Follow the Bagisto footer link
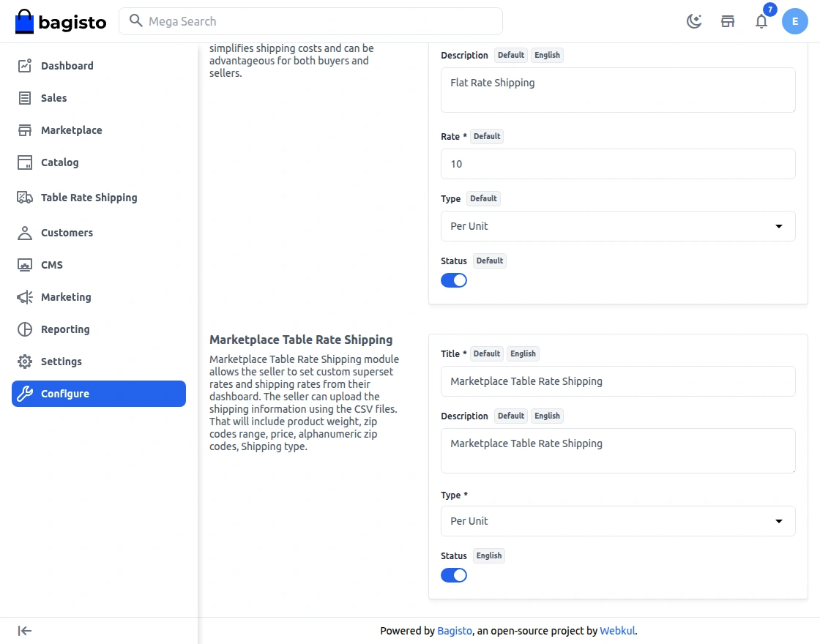Image resolution: width=820 pixels, height=644 pixels. point(455,631)
